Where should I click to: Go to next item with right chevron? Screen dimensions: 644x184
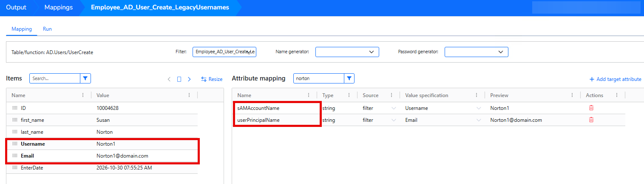coord(189,79)
